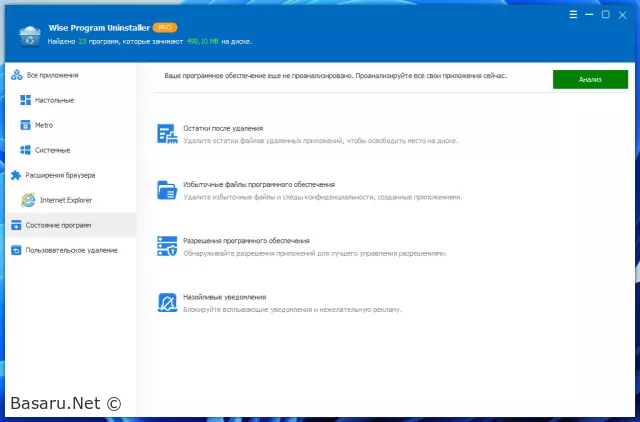
Task: Open Остатки после удаления option
Action: point(223,128)
